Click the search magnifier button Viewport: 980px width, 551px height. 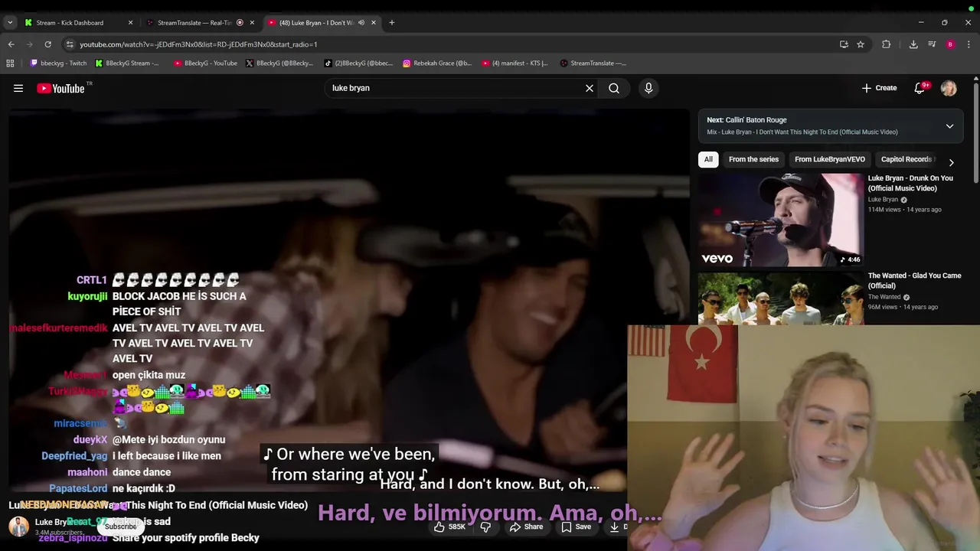614,88
